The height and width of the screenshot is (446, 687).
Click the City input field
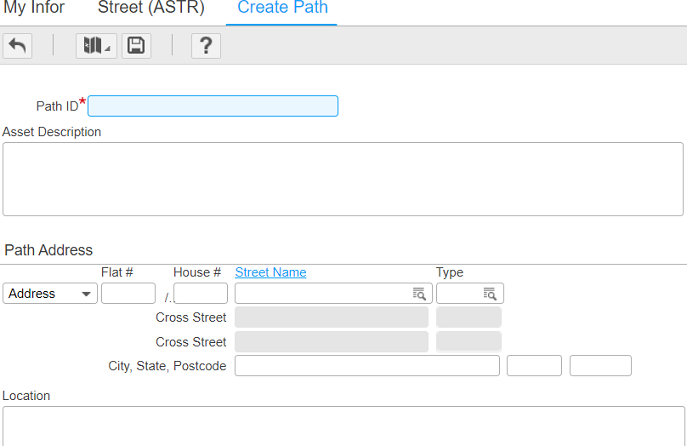366,366
